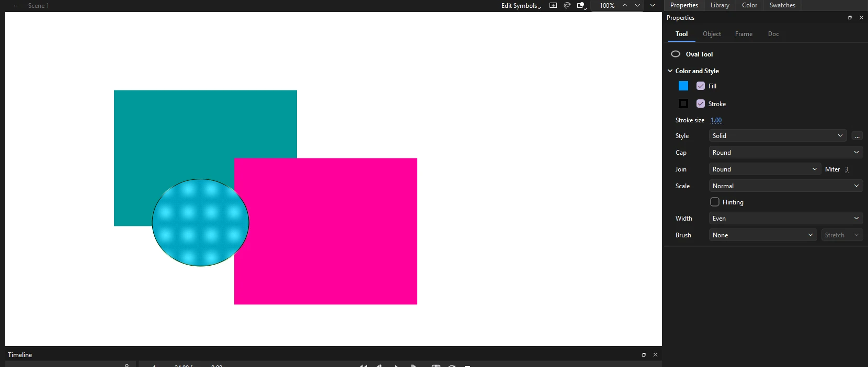Viewport: 868px width, 367px height.
Task: Select the Tool sub-tab
Action: 681,34
